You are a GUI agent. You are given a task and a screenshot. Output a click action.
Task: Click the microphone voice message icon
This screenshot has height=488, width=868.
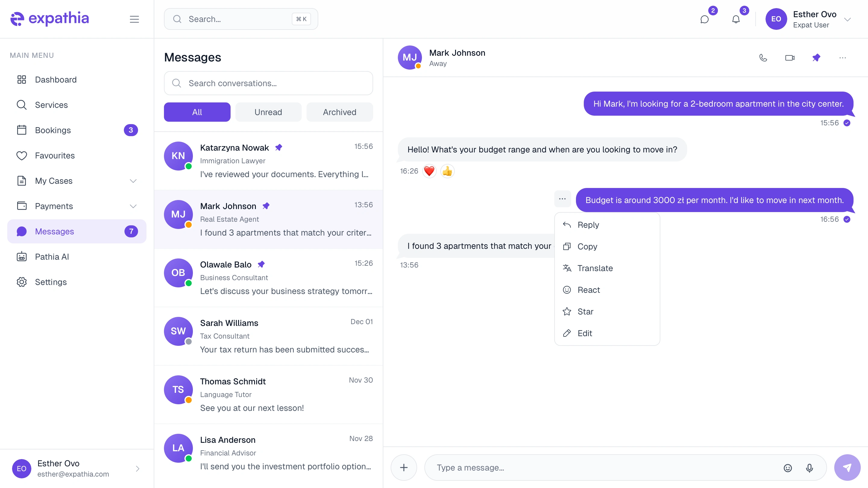809,468
